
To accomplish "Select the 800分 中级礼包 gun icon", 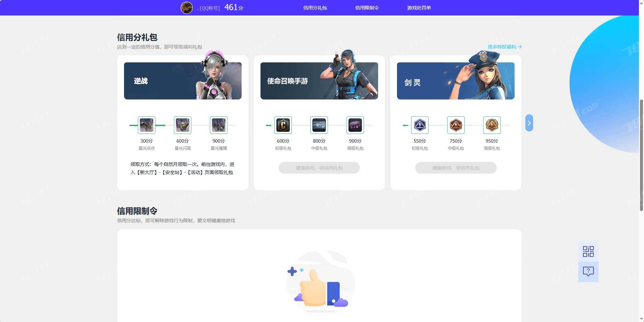I will click(319, 125).
